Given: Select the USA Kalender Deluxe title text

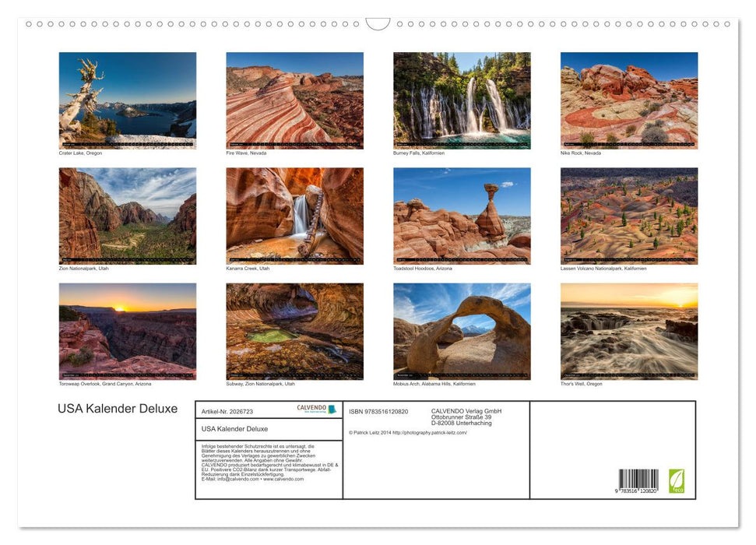Looking at the screenshot, I should coord(118,408).
